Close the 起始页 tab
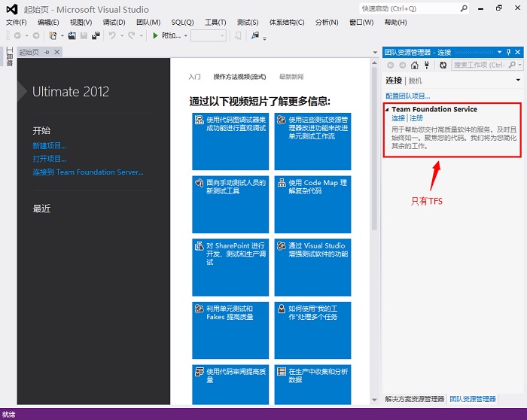The width and height of the screenshot is (527, 420). point(56,52)
